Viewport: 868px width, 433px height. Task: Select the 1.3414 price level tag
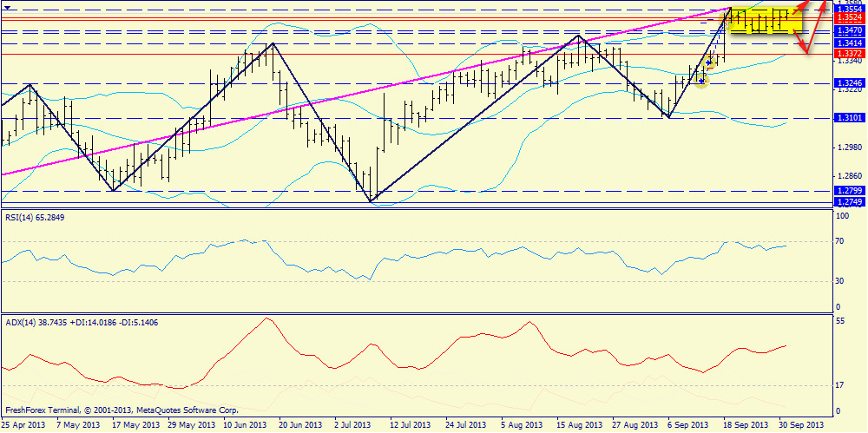point(848,43)
